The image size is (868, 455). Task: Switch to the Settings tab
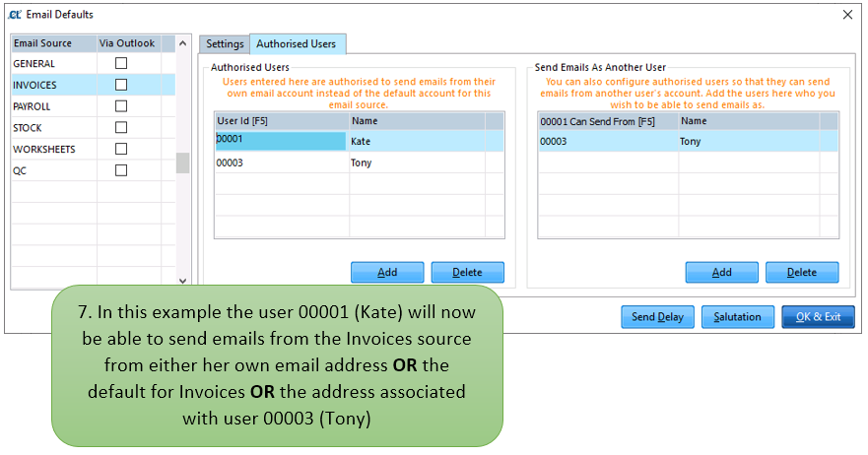[225, 43]
